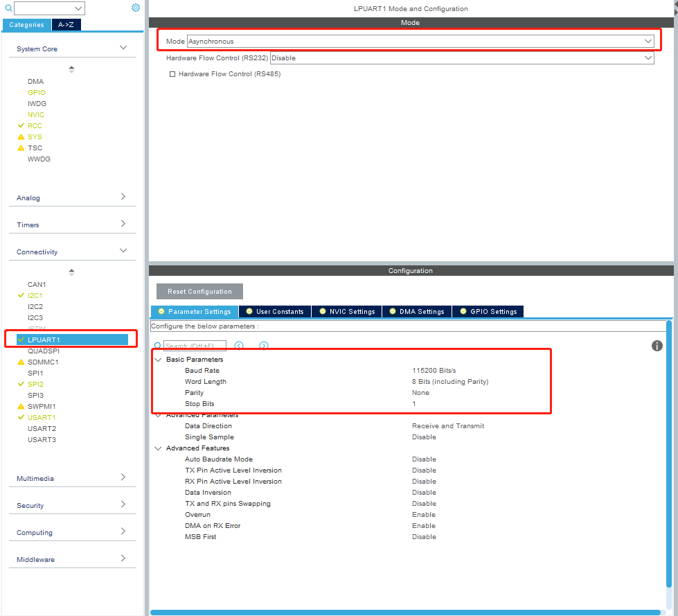Image resolution: width=678 pixels, height=616 pixels.
Task: Open the Parameter Settings tab
Action: pyautogui.click(x=195, y=311)
